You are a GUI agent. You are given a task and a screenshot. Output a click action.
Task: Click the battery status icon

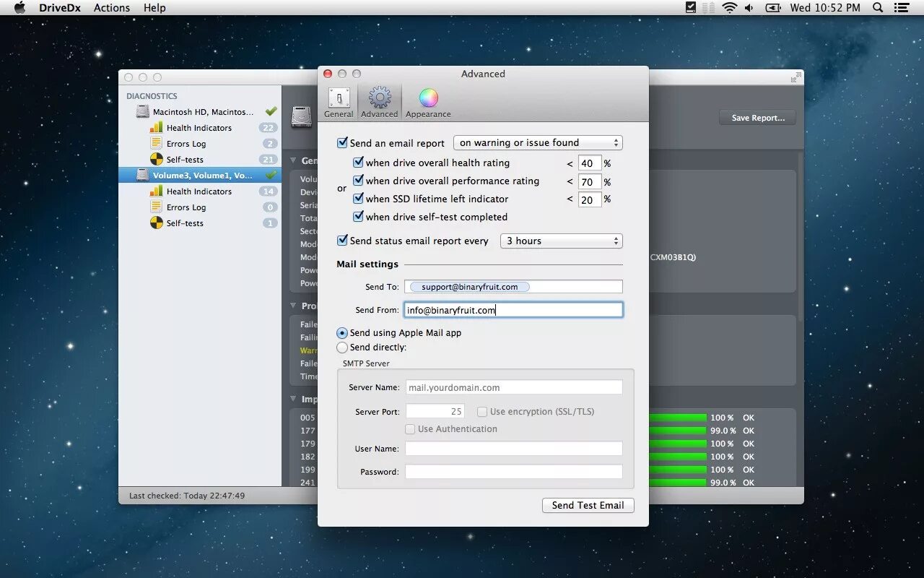773,8
